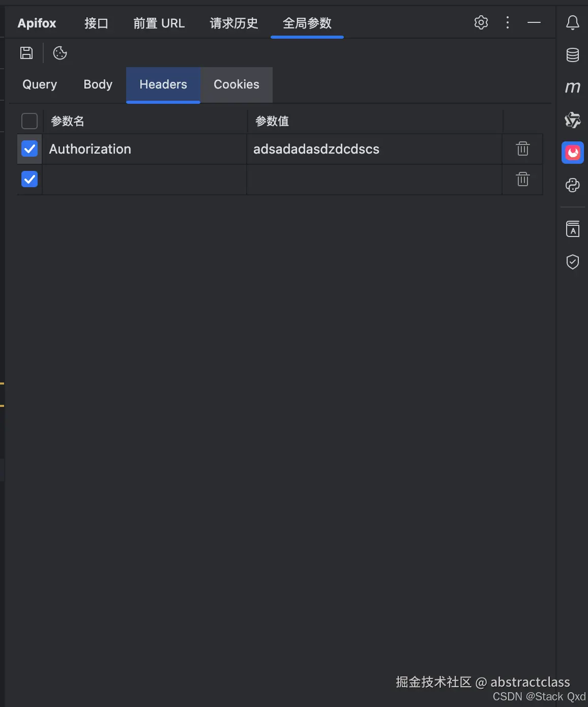The image size is (588, 707).
Task: Toggle the empty row checkbox
Action: click(30, 179)
